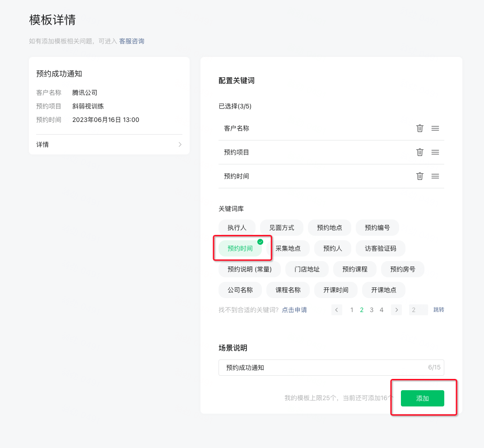Expand 详情 in the preview card
This screenshot has height=448, width=484.
coord(109,145)
